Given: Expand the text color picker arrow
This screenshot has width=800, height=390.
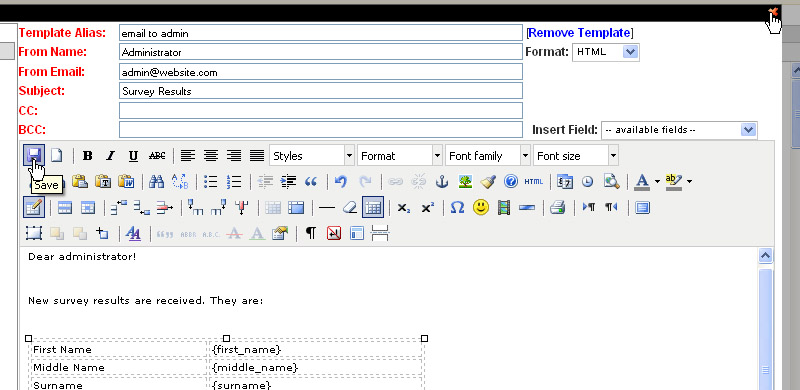Looking at the screenshot, I should tap(657, 181).
